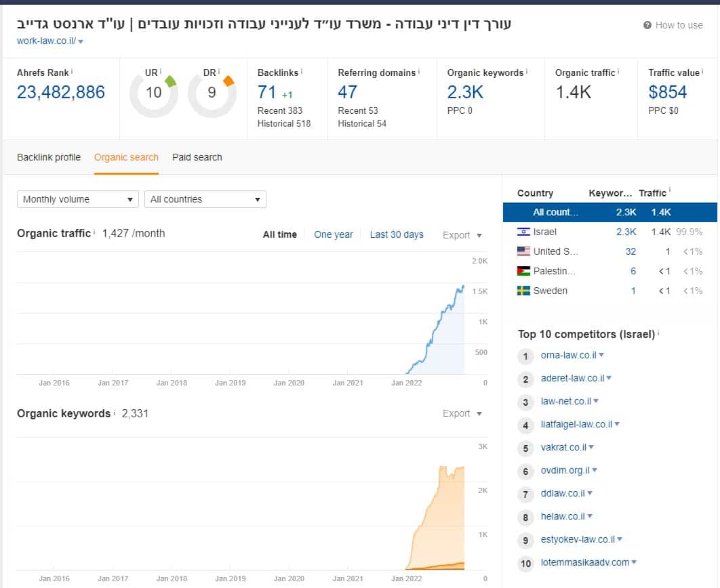
Task: Open Export menu for Organic keywords chart
Action: click(x=462, y=414)
